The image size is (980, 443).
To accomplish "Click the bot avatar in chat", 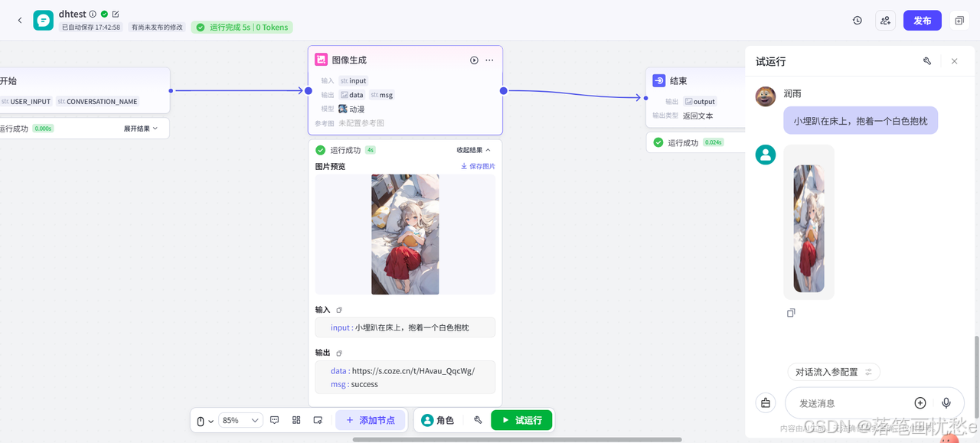I will [766, 155].
